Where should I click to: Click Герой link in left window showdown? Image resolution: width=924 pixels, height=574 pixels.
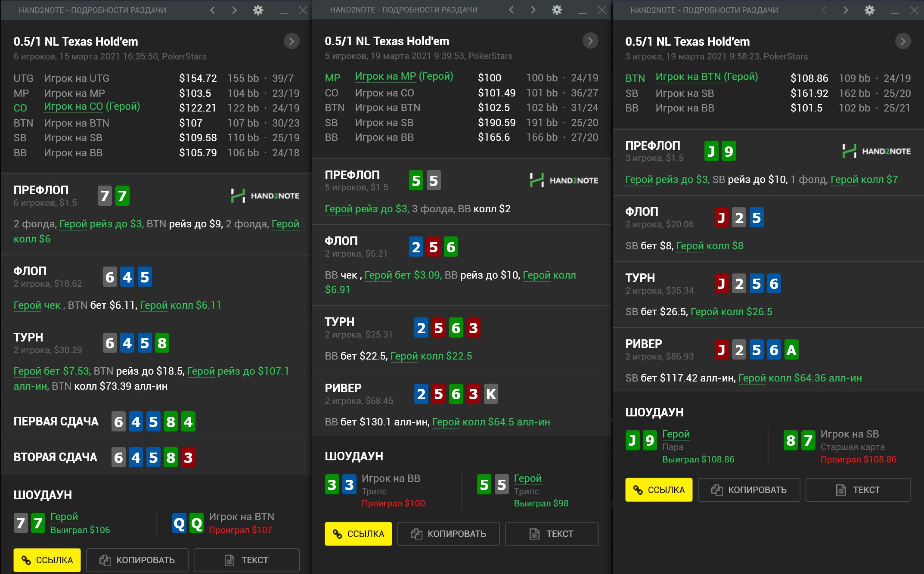[64, 517]
